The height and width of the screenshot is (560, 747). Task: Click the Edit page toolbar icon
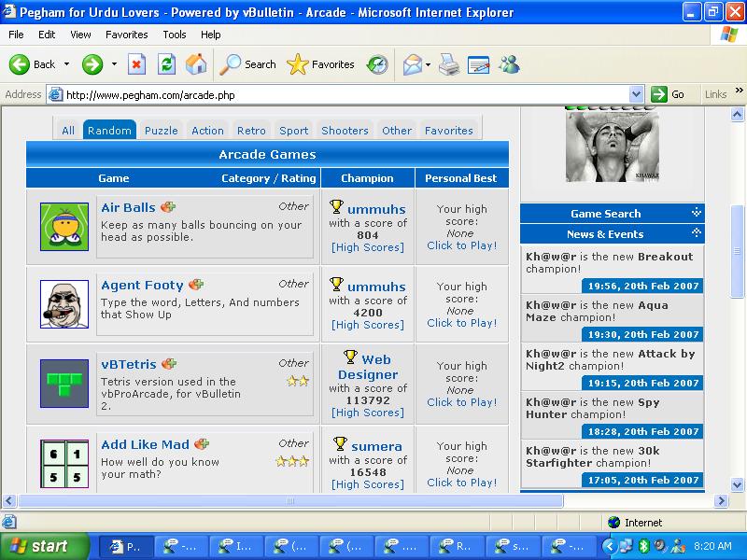pos(479,64)
